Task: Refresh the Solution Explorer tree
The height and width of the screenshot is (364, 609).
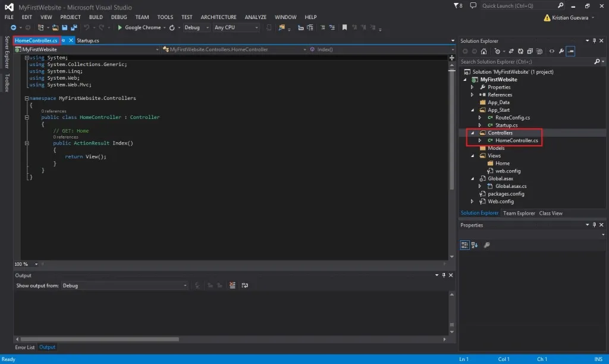Action: pos(520,51)
